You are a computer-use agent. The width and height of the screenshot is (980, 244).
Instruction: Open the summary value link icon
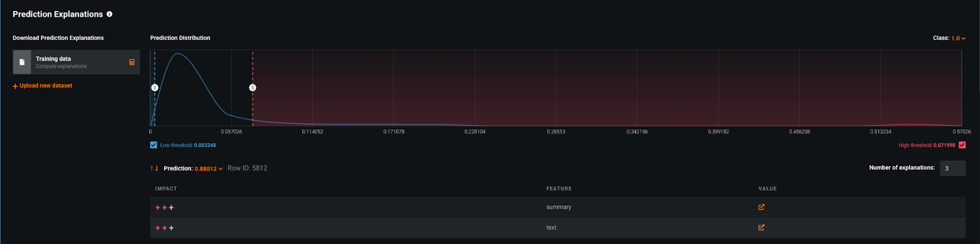coord(761,207)
